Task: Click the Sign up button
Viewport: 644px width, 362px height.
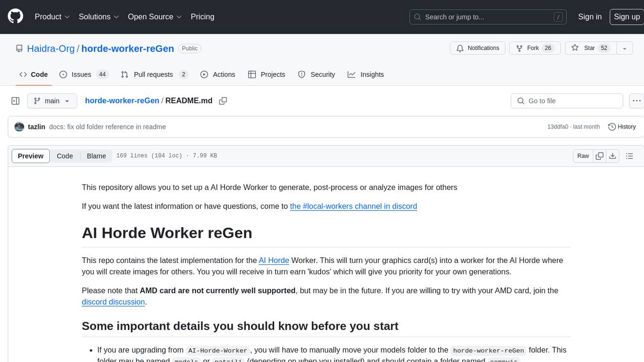Action: [626, 17]
